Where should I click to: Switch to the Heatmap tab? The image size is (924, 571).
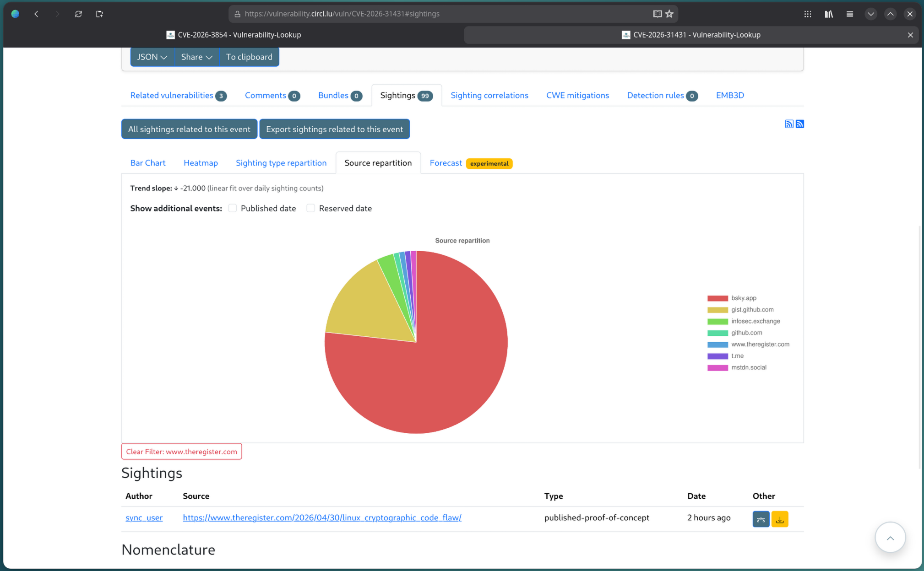201,163
